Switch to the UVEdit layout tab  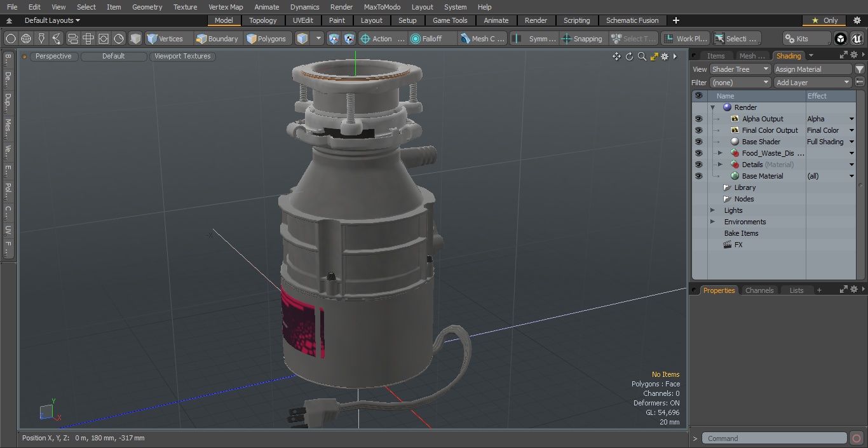point(303,20)
